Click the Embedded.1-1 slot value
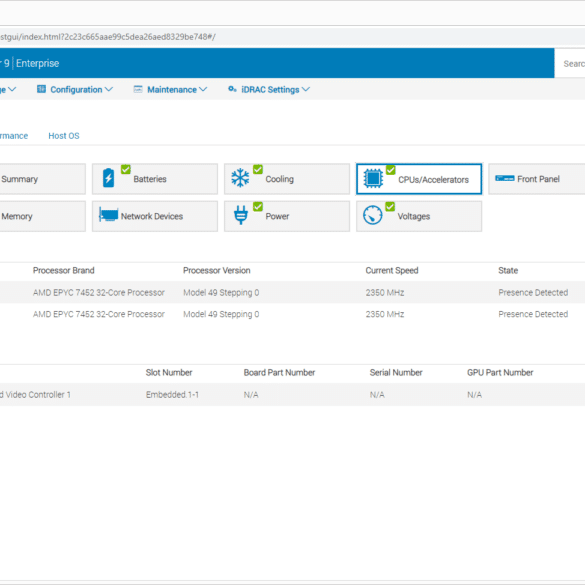The image size is (585, 585). (172, 394)
